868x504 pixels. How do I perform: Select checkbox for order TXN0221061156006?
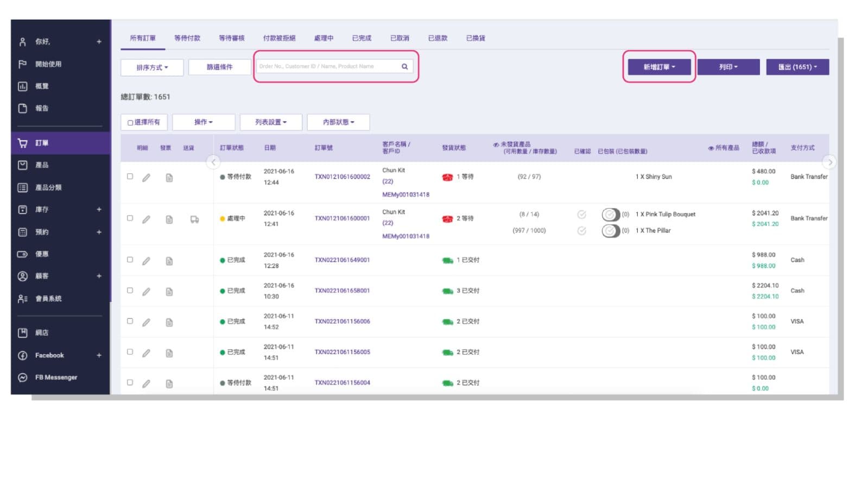pos(130,321)
